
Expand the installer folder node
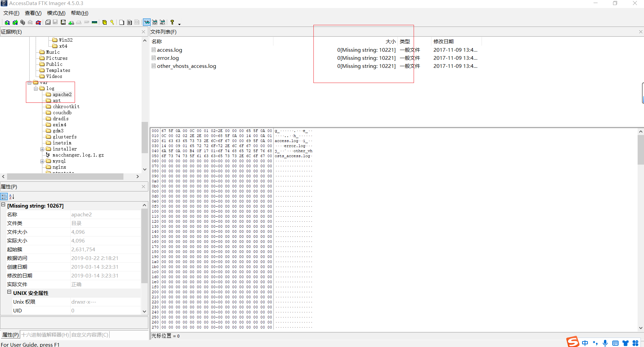tap(42, 149)
